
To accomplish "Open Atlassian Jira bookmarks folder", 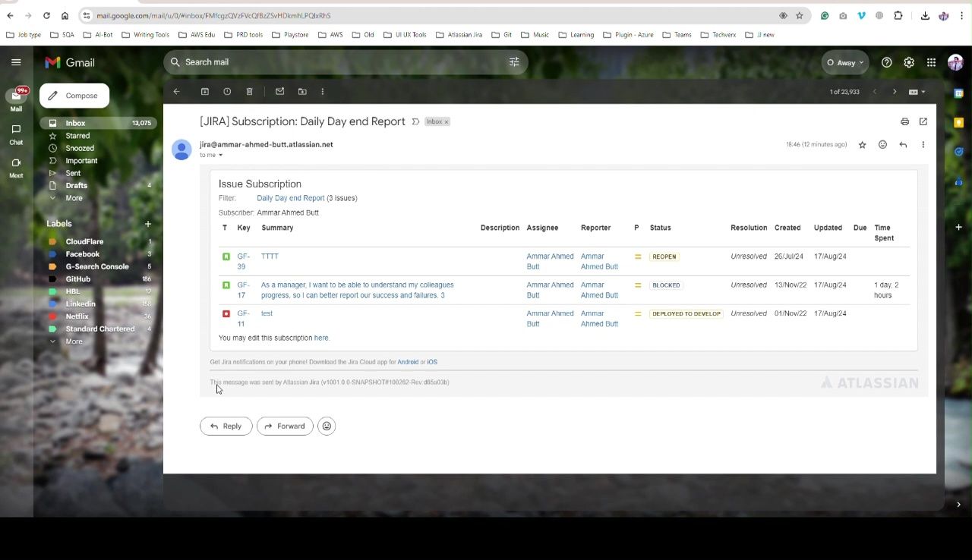I will pyautogui.click(x=458, y=35).
